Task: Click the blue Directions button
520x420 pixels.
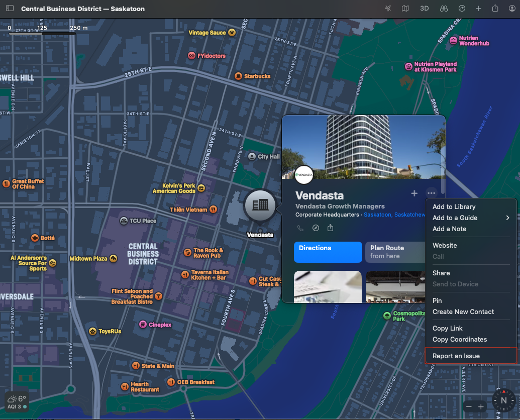Action: tap(328, 252)
